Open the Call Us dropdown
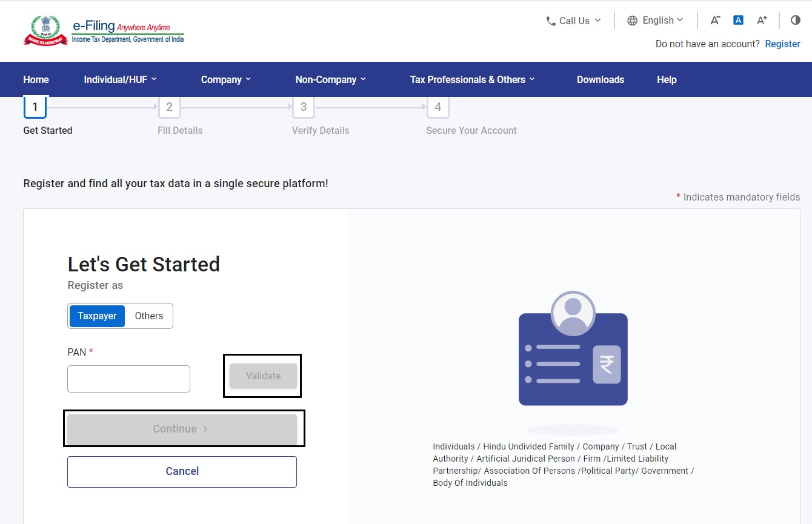Image resolution: width=812 pixels, height=524 pixels. (573, 20)
